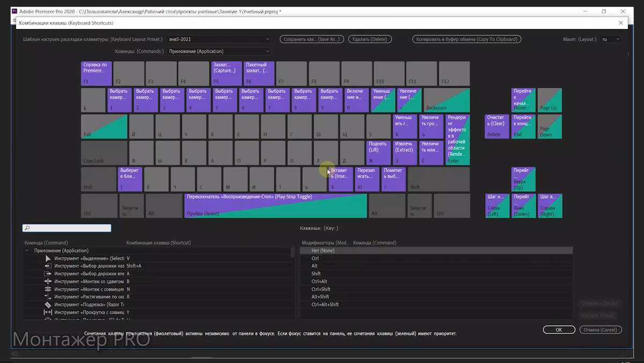Screen dimensions: 644x363
Task: Click the Отмена (Cancel) button
Action: tap(601, 330)
